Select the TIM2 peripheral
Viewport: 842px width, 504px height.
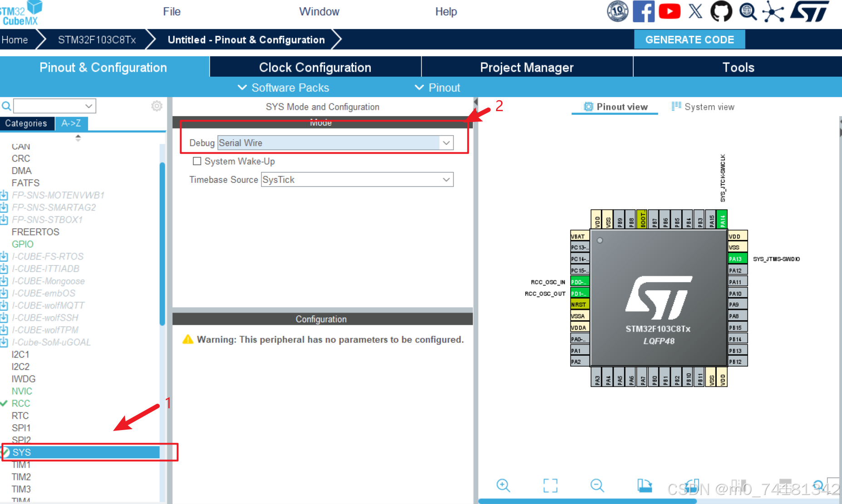pos(21,477)
